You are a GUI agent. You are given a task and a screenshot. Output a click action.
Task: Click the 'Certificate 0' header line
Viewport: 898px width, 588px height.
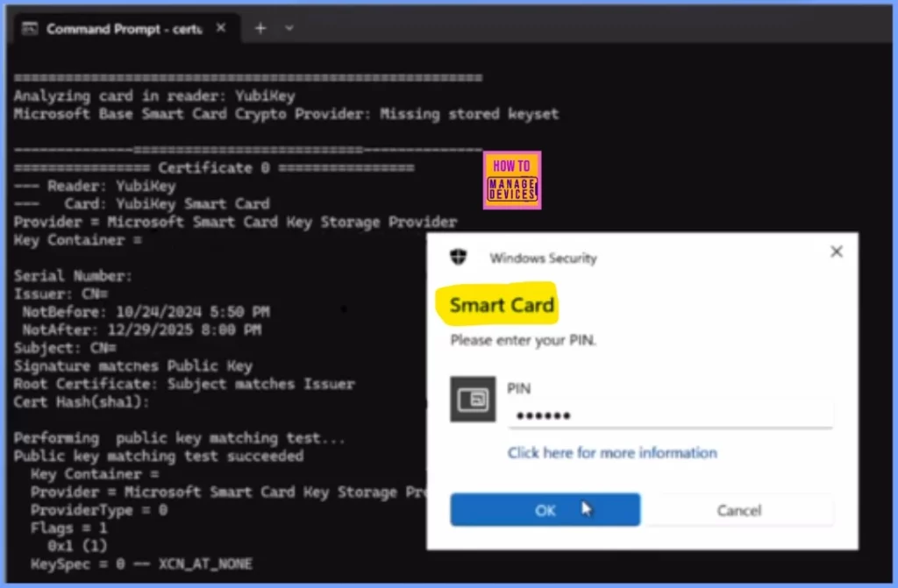(214, 167)
